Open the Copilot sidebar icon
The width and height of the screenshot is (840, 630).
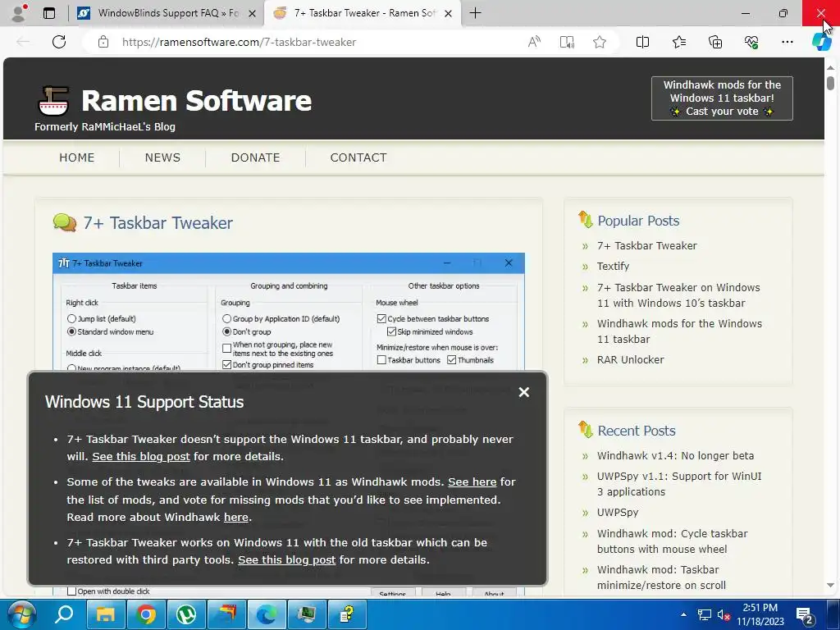(821, 42)
